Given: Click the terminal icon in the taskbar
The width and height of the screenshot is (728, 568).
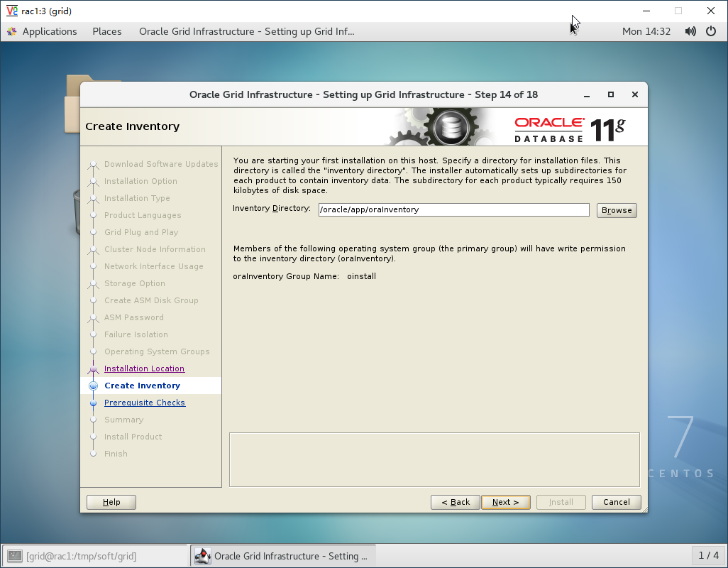Looking at the screenshot, I should (x=15, y=556).
